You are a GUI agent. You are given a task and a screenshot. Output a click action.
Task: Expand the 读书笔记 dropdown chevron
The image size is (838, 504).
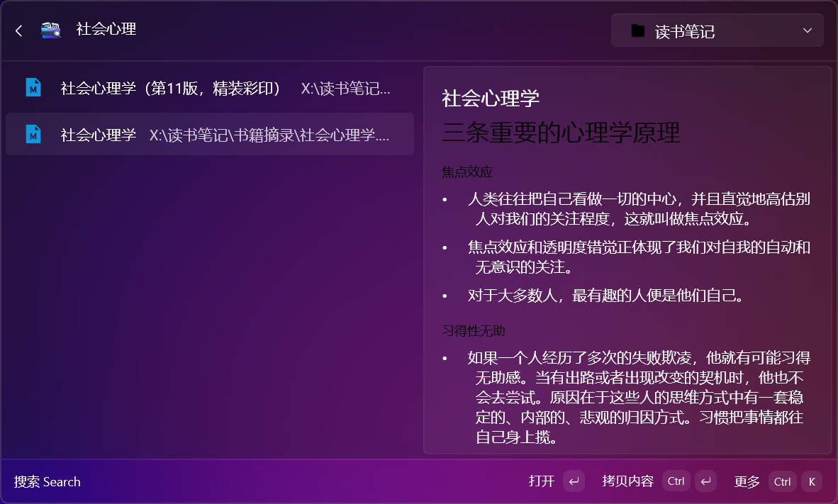[807, 30]
